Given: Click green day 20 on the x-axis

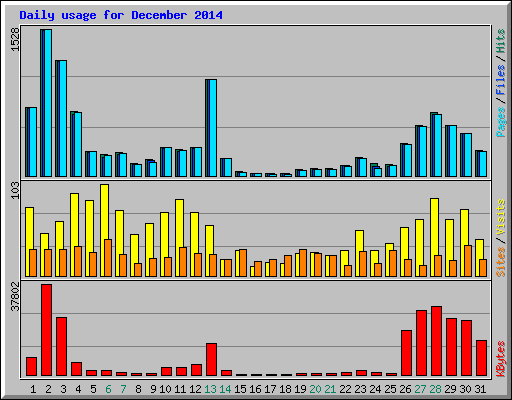Looking at the screenshot, I should (x=315, y=389).
